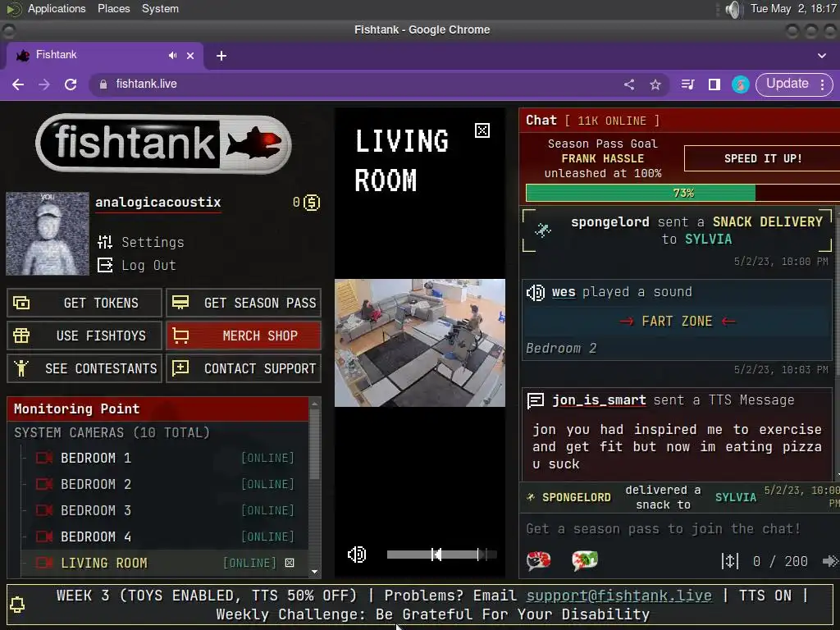Screen dimensions: 840x630
Task: Mute the Fishtank tab via speaker icon
Action: tap(172, 55)
